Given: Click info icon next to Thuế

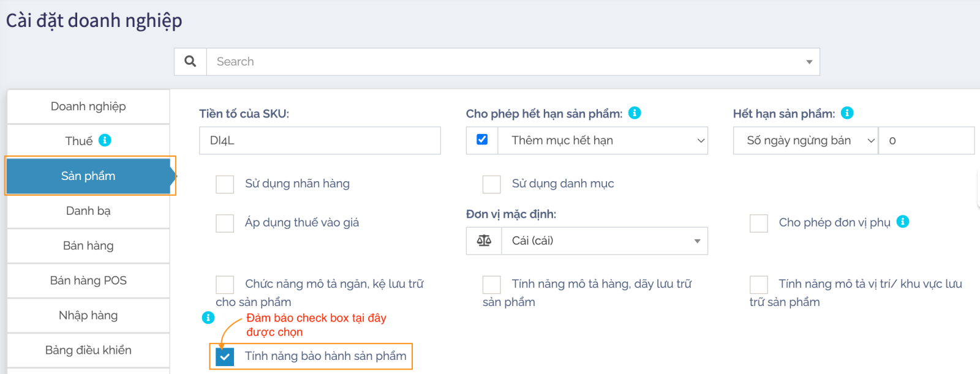Looking at the screenshot, I should [x=105, y=140].
